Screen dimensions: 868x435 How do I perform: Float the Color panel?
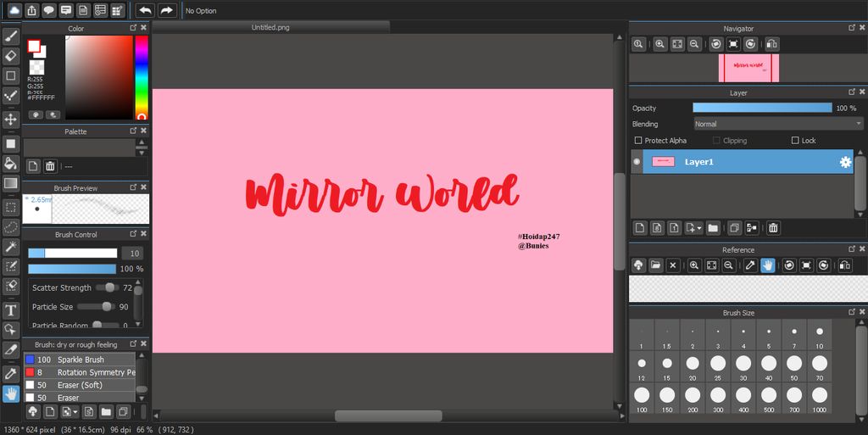pos(133,27)
